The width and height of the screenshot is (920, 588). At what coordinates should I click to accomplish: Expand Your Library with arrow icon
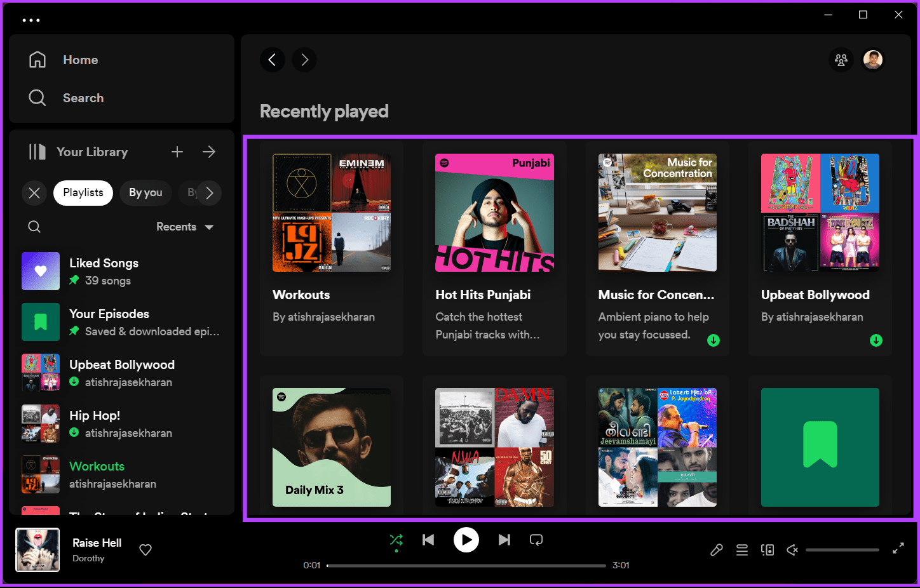[x=209, y=152]
